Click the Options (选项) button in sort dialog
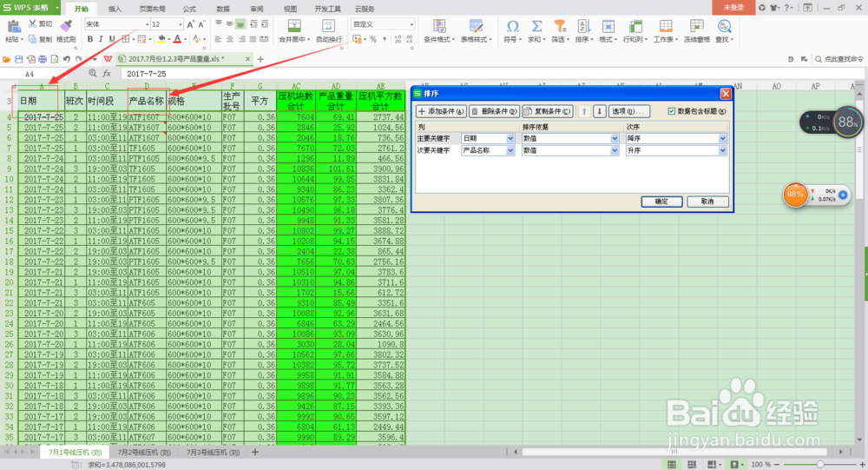The width and height of the screenshot is (868, 470). pyautogui.click(x=628, y=111)
